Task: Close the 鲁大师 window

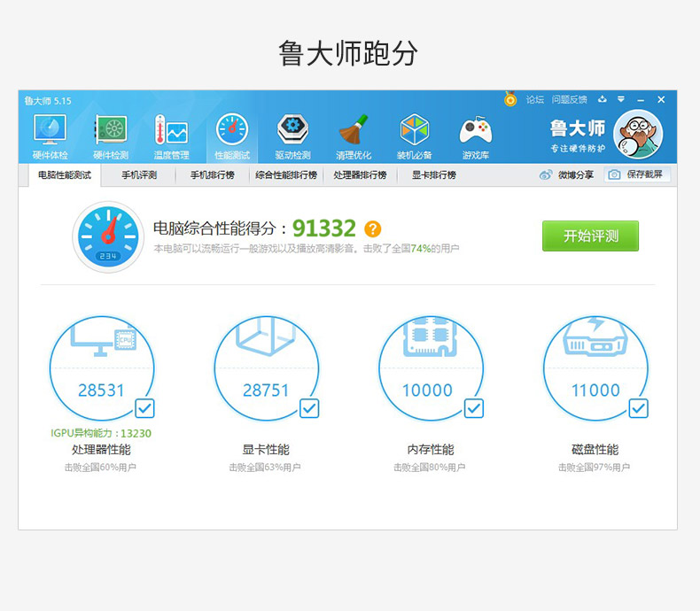Action: [x=661, y=99]
